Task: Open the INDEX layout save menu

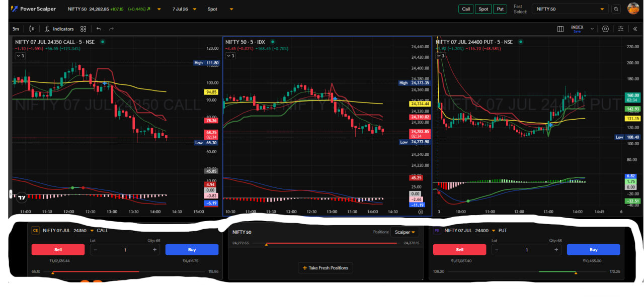Action: (583, 29)
